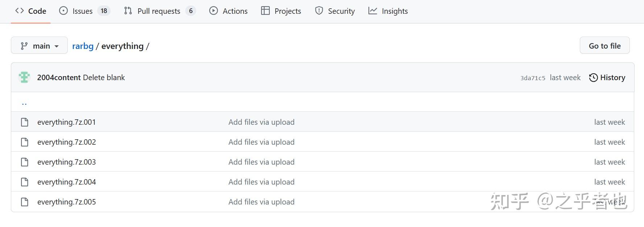Open the main branch dropdown

coord(39,46)
